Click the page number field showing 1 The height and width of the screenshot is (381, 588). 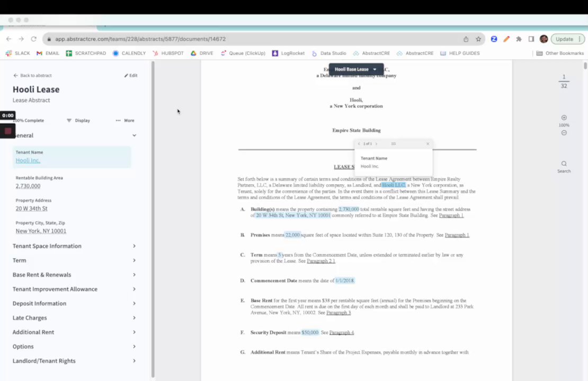pyautogui.click(x=564, y=77)
